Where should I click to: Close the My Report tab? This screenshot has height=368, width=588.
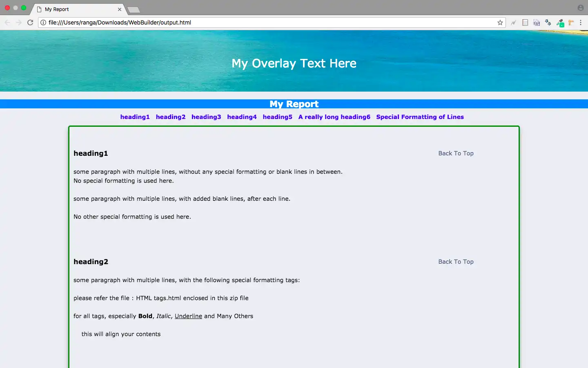point(120,9)
